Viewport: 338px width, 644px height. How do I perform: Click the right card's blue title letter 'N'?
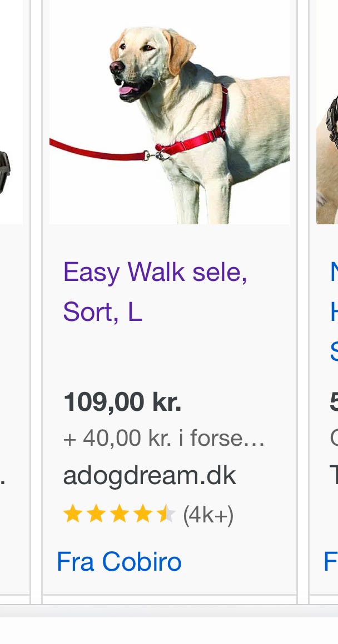[334, 272]
